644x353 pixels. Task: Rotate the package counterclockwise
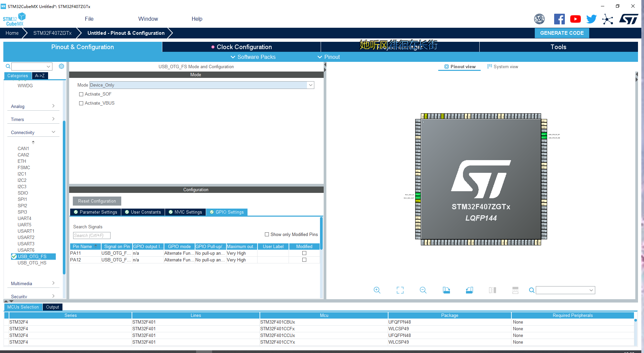[x=469, y=290]
